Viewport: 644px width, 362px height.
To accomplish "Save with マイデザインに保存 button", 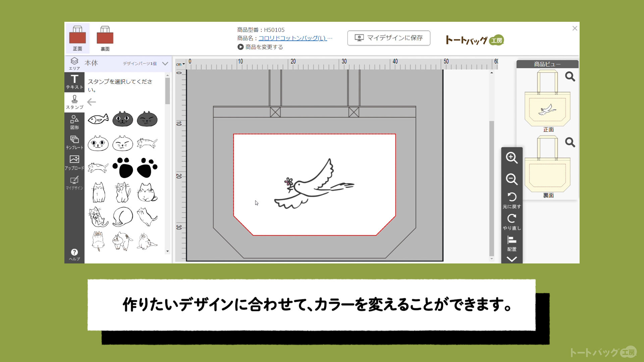I will click(389, 38).
